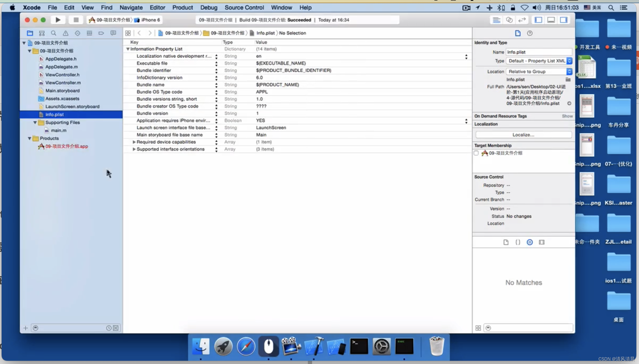Open the Find menu
This screenshot has width=639, height=364.
(107, 7)
